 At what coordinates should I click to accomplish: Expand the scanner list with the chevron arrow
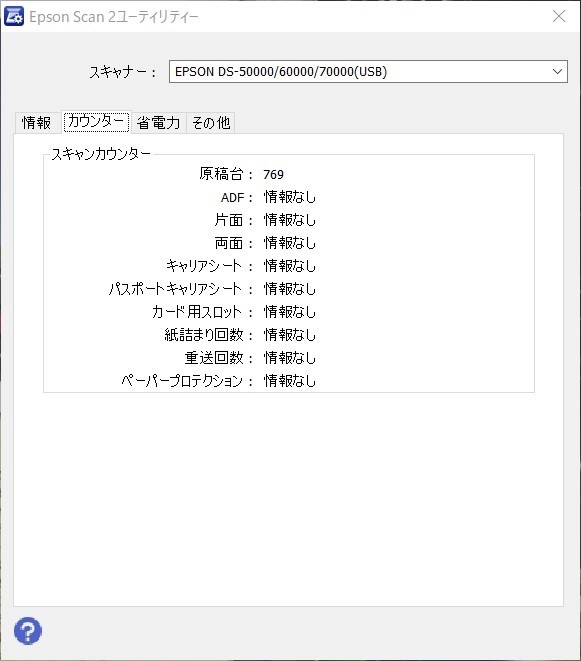point(557,72)
